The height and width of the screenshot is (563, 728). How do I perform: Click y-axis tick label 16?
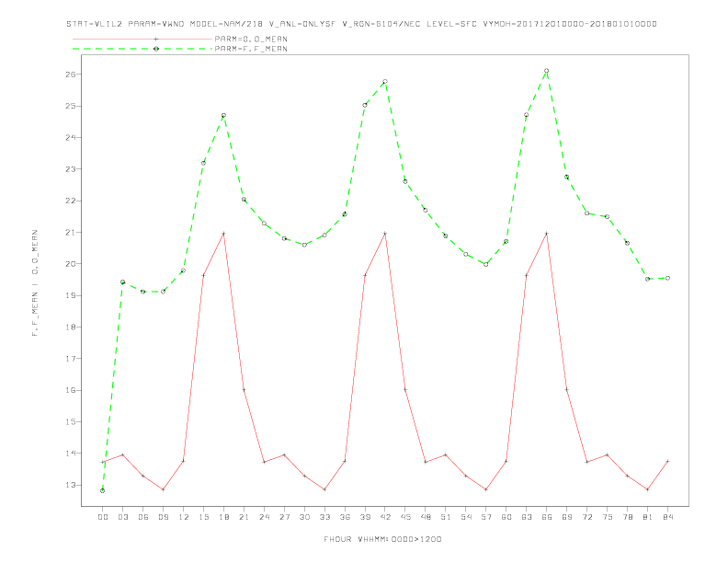click(73, 390)
